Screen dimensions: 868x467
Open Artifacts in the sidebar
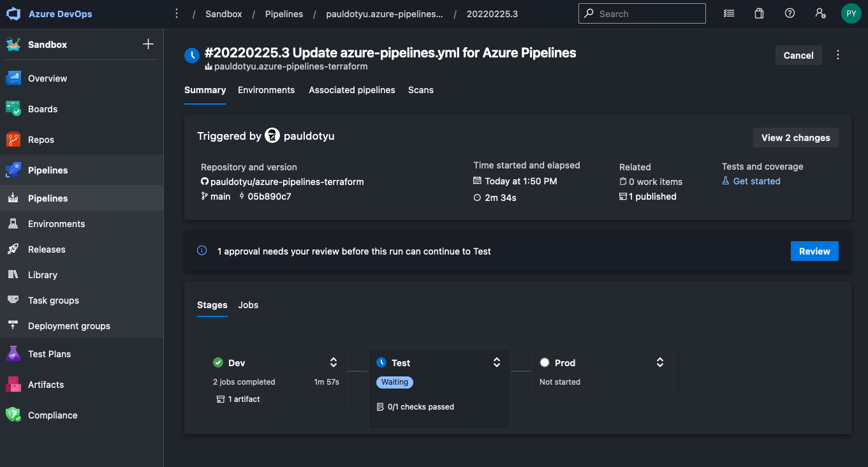tap(45, 385)
